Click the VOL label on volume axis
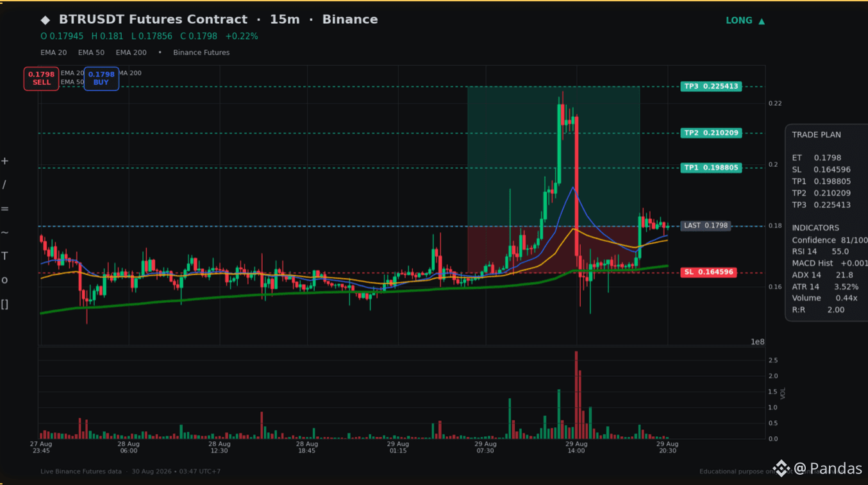 coord(783,393)
